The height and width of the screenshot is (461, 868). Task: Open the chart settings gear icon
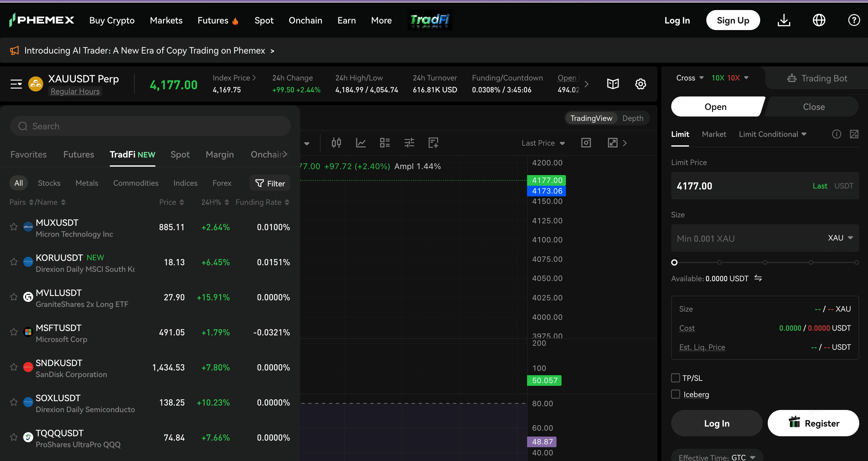[641, 84]
